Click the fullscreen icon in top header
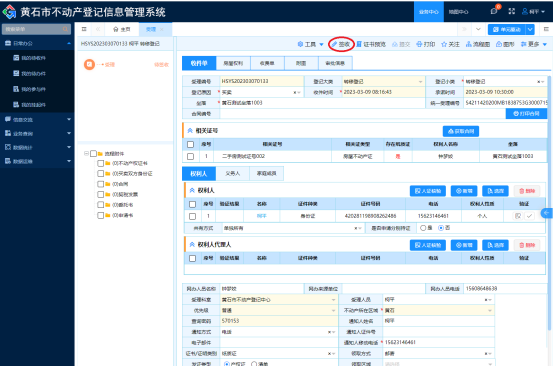 [x=511, y=11]
